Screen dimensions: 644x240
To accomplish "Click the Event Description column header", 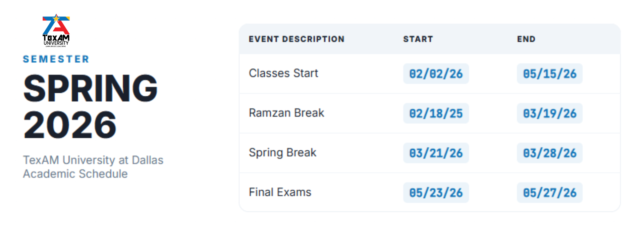I will (297, 39).
